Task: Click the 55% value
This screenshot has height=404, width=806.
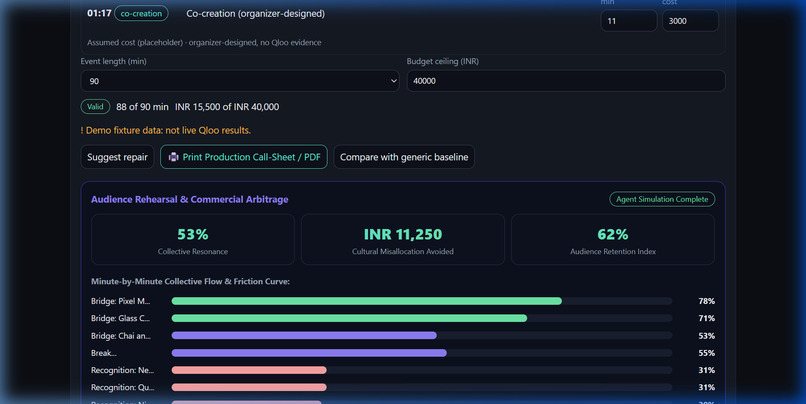Action: click(706, 353)
